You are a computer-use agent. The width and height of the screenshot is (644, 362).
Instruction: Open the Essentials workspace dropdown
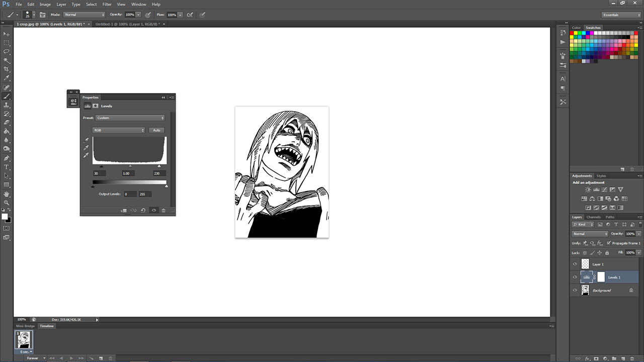click(x=621, y=15)
